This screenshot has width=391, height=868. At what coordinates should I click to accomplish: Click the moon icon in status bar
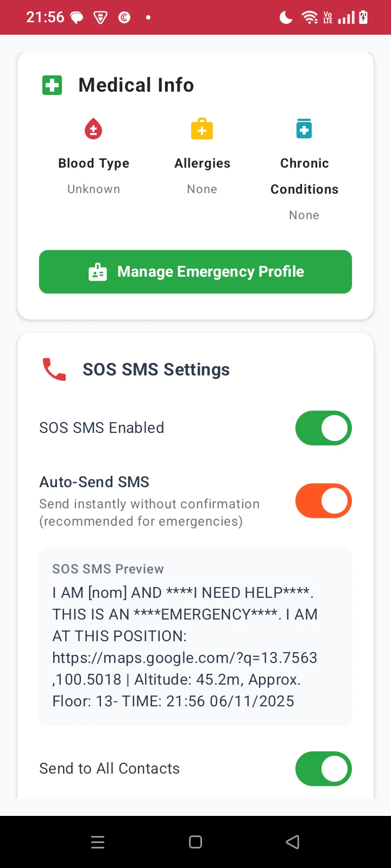(x=285, y=17)
